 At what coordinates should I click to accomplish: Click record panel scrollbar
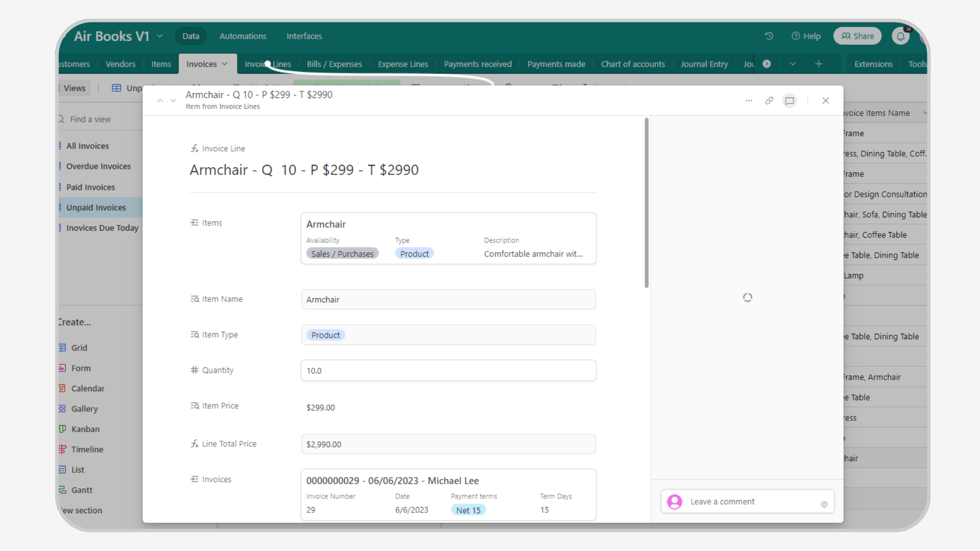click(646, 203)
